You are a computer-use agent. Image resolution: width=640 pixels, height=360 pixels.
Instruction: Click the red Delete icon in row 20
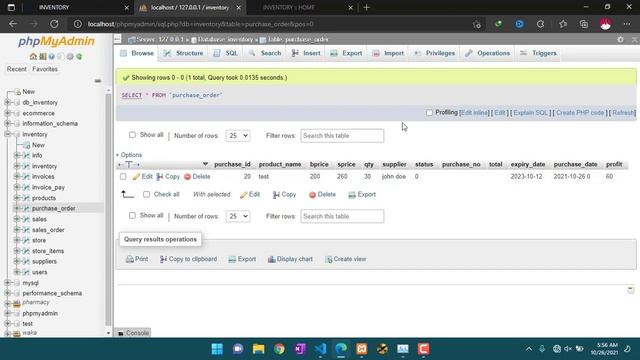[187, 176]
